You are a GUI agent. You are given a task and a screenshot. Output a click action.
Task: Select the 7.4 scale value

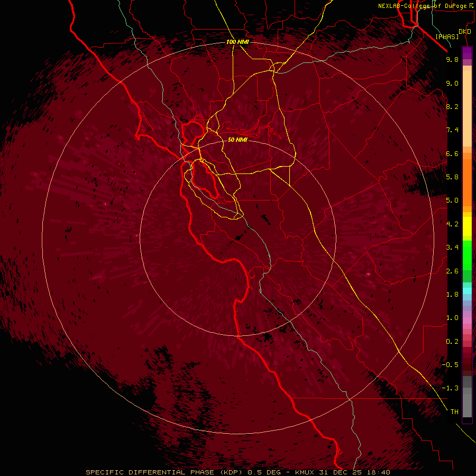tap(452, 130)
